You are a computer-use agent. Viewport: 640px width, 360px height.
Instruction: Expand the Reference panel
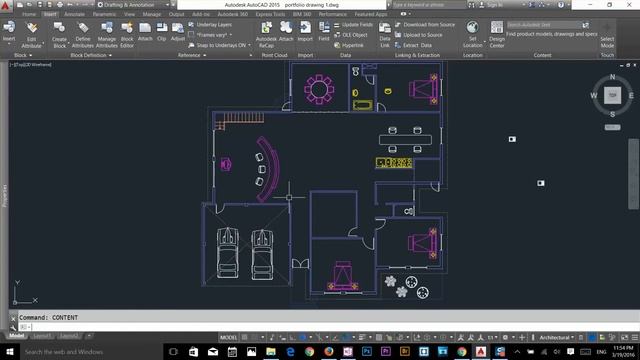[192, 55]
